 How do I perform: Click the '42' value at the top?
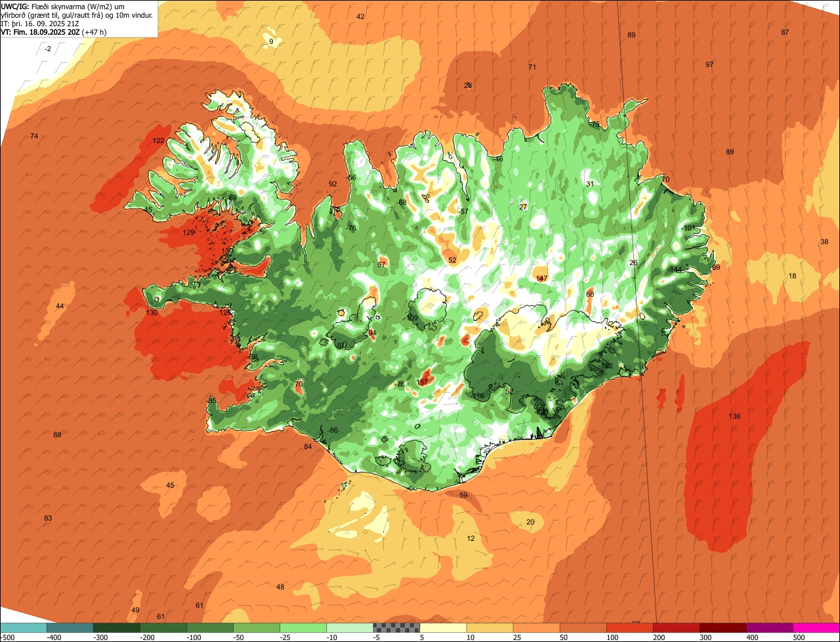360,16
